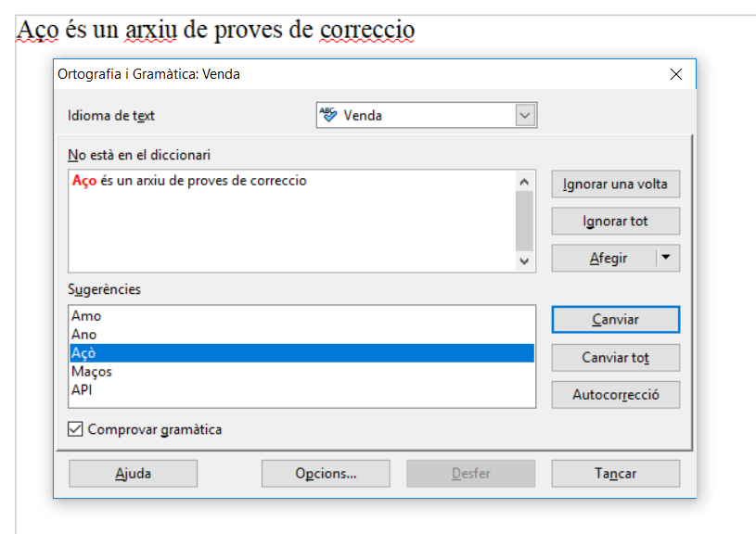Screen dimensions: 756x534
Task: Choose the Maços suggestion
Action: coord(301,372)
